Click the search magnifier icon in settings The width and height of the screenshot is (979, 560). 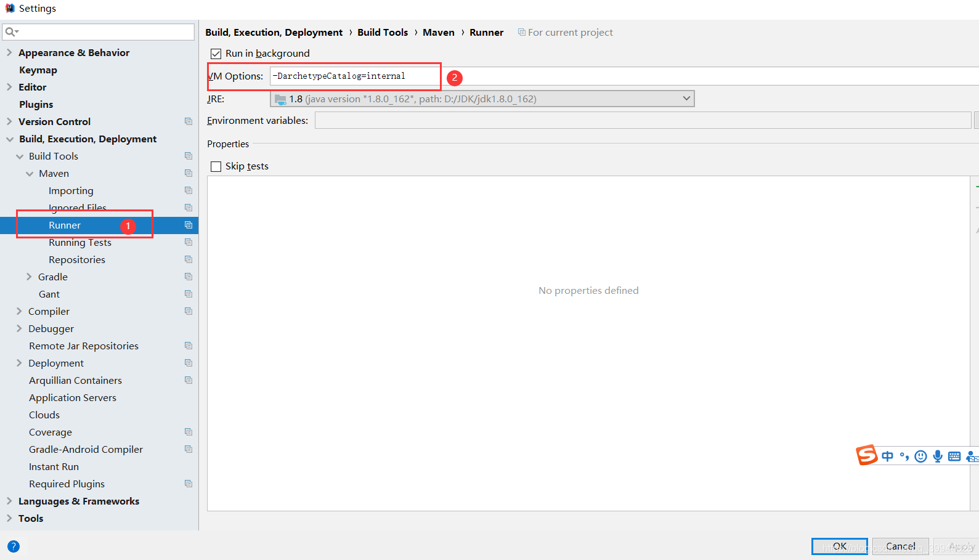(11, 32)
